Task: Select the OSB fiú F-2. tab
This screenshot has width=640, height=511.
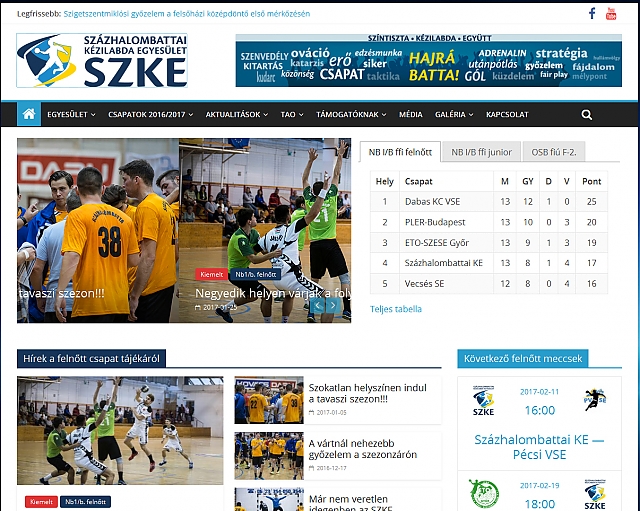Action: [553, 152]
